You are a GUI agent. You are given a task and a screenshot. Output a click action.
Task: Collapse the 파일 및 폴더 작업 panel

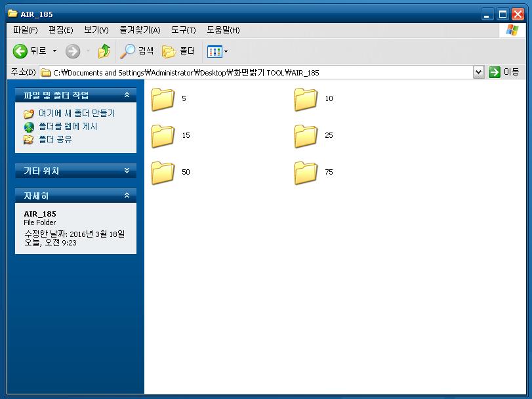[x=127, y=95]
